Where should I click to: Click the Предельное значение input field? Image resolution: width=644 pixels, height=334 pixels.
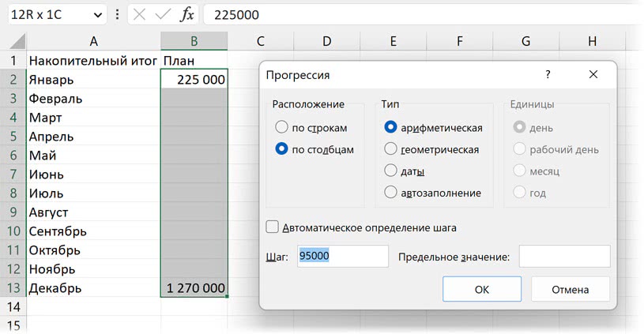tap(564, 256)
